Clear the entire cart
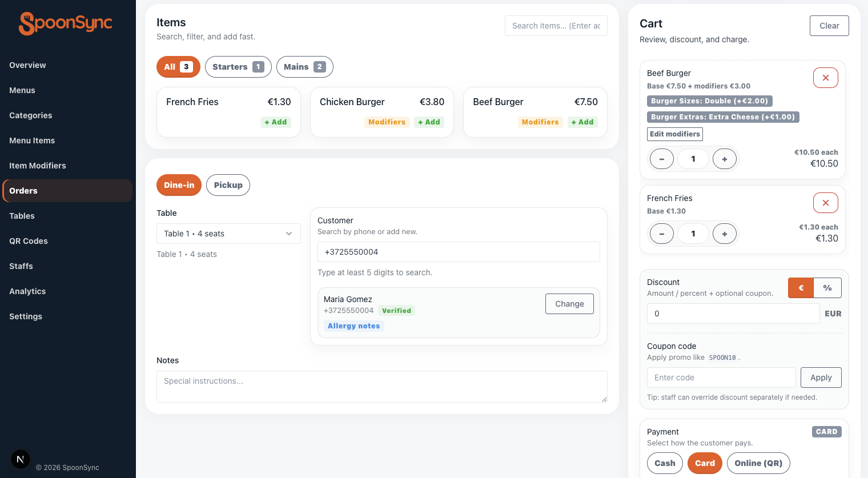 829,25
